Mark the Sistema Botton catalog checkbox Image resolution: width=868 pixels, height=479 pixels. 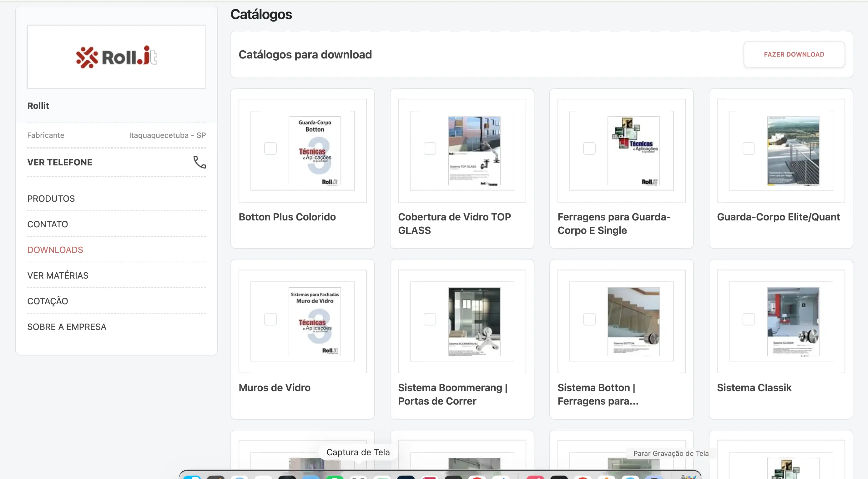pos(589,319)
